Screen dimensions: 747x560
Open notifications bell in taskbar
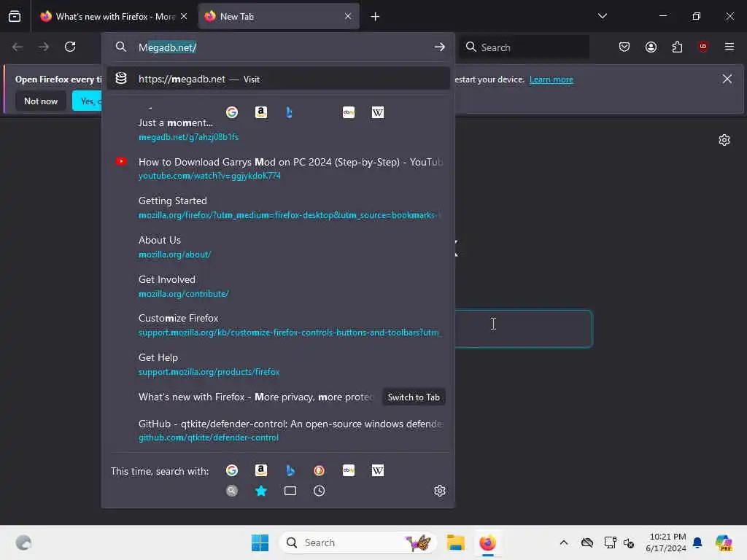(x=697, y=542)
